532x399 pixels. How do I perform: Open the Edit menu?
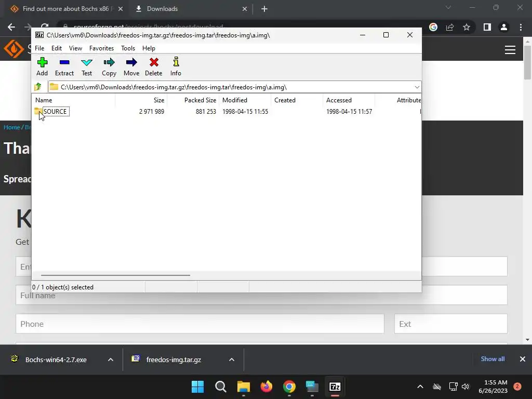pos(56,48)
